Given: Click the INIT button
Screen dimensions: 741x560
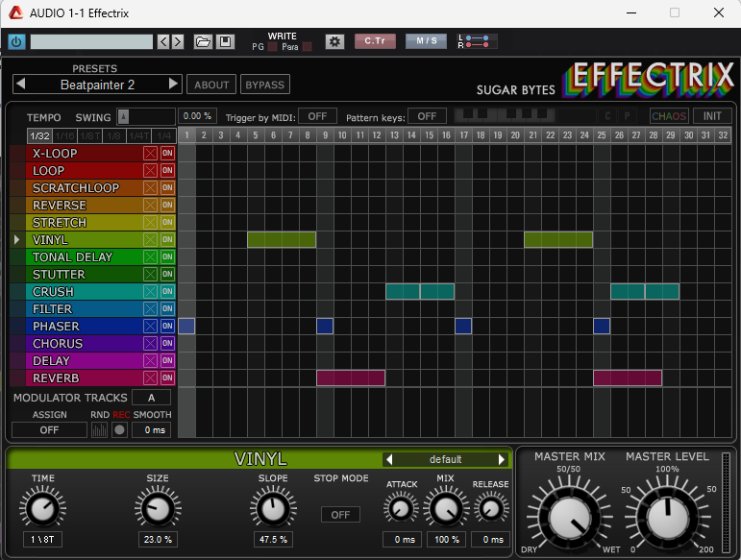Looking at the screenshot, I should (x=712, y=116).
